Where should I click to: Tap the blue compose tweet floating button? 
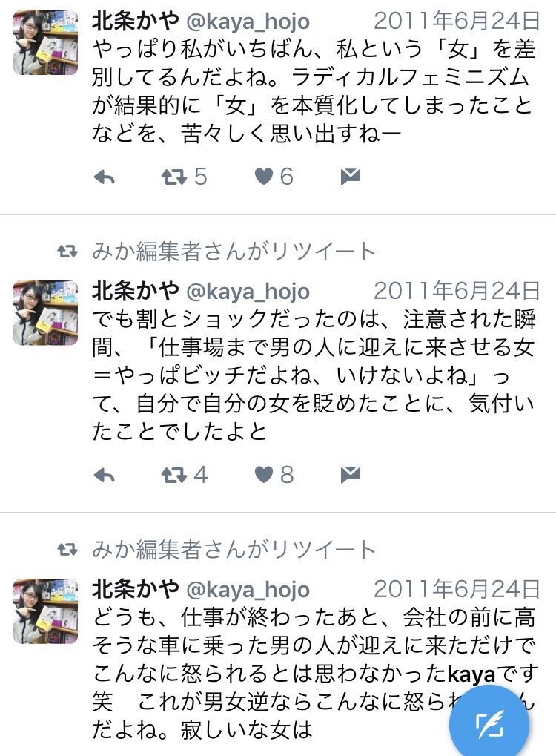point(489,725)
